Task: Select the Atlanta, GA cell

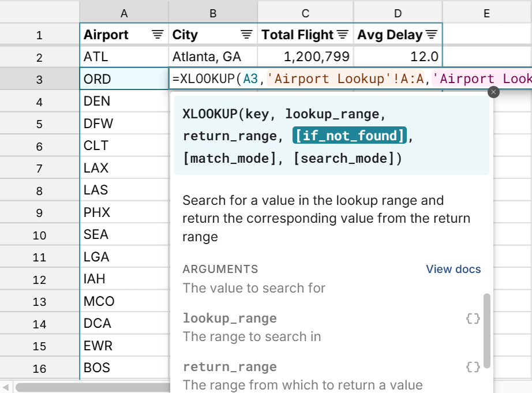Action: click(213, 57)
